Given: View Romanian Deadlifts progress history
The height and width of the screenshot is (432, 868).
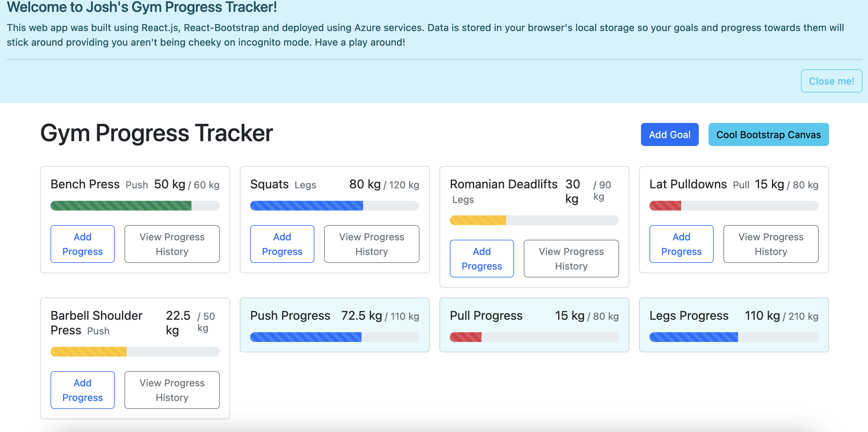Looking at the screenshot, I should coord(571,258).
